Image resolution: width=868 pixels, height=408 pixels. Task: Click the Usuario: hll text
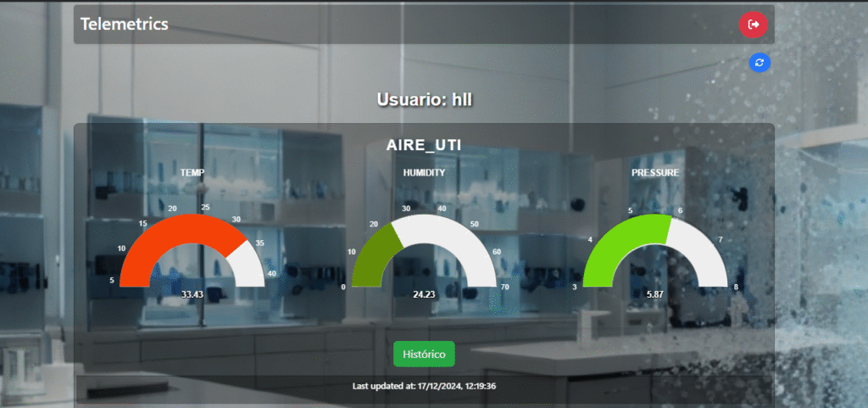(424, 99)
